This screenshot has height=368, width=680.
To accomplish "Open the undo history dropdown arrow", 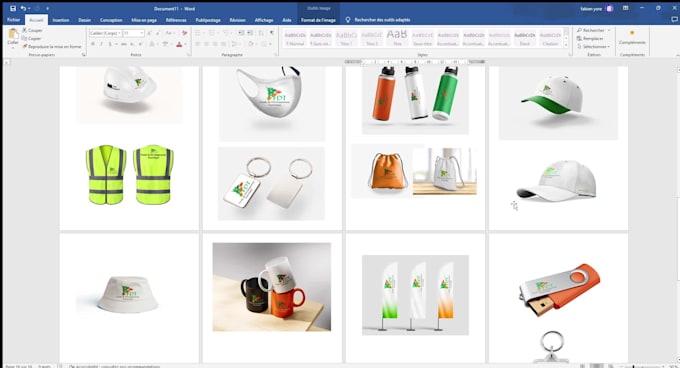I will [29, 8].
